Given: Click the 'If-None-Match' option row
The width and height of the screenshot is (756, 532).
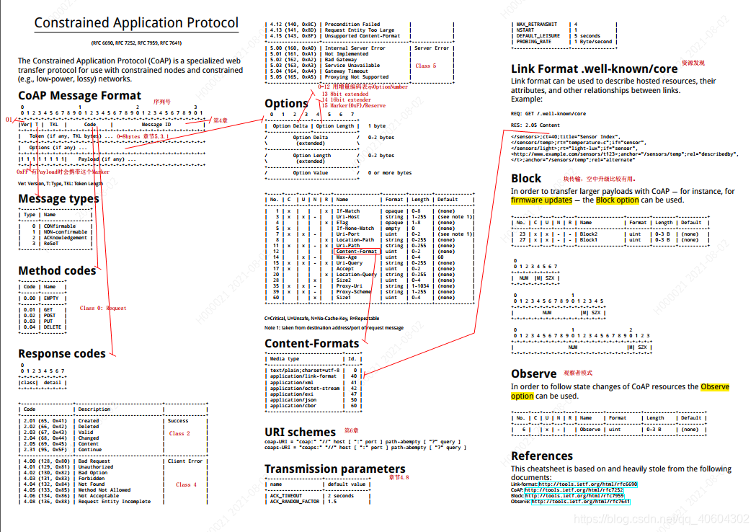Looking at the screenshot, I should (x=370, y=229).
